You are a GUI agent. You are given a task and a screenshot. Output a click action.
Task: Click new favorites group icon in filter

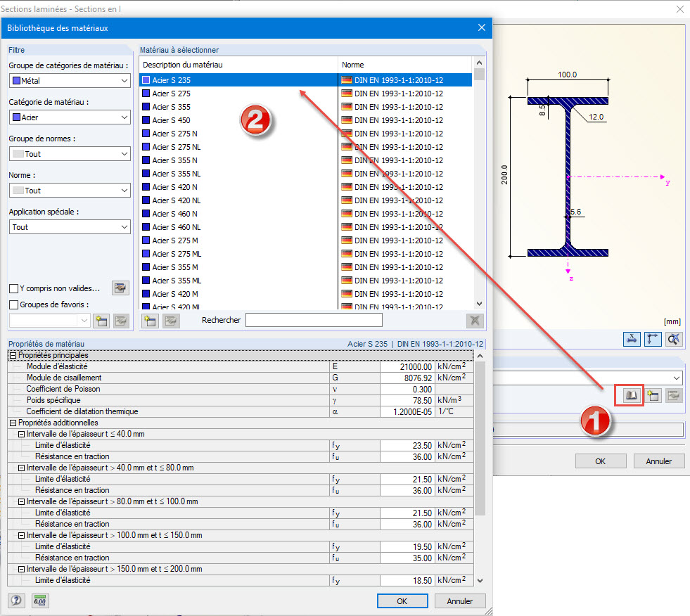[x=101, y=321]
